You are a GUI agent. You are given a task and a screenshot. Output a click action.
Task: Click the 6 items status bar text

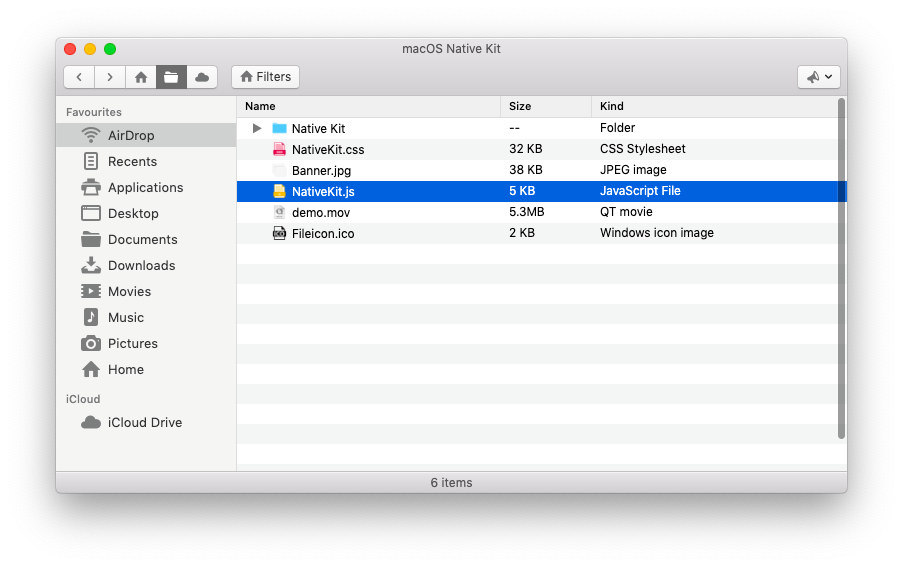pos(452,483)
